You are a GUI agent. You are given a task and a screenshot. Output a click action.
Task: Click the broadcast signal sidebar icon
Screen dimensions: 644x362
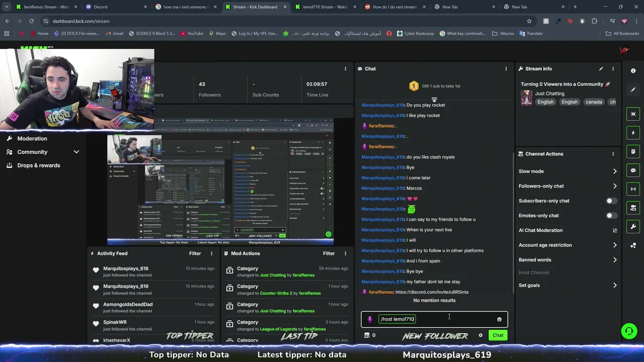point(633,189)
